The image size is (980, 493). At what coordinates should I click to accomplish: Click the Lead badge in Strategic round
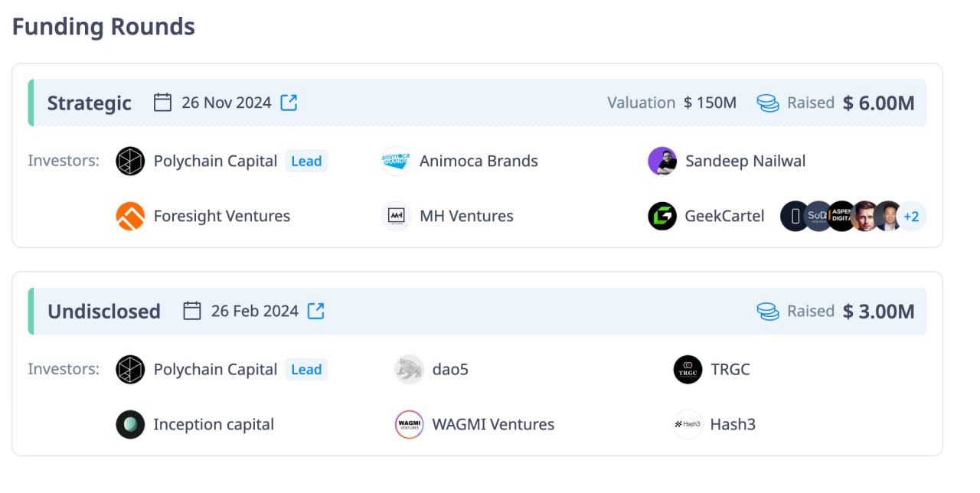306,162
